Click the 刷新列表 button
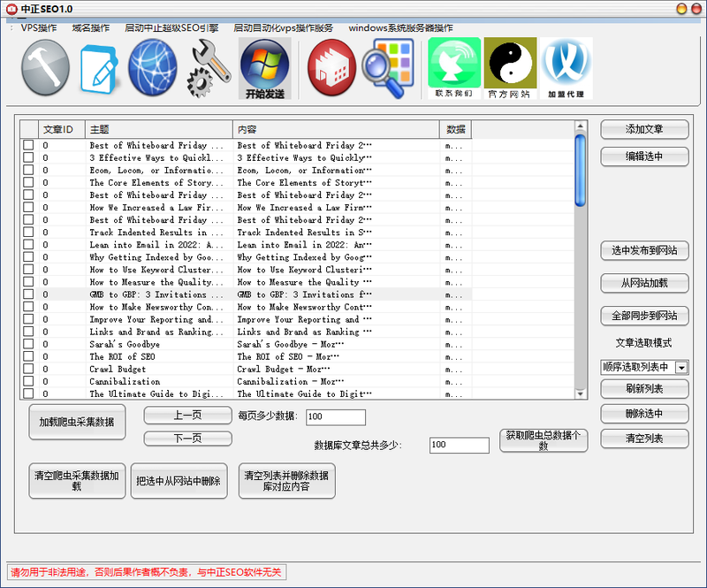707x588 pixels. point(644,388)
